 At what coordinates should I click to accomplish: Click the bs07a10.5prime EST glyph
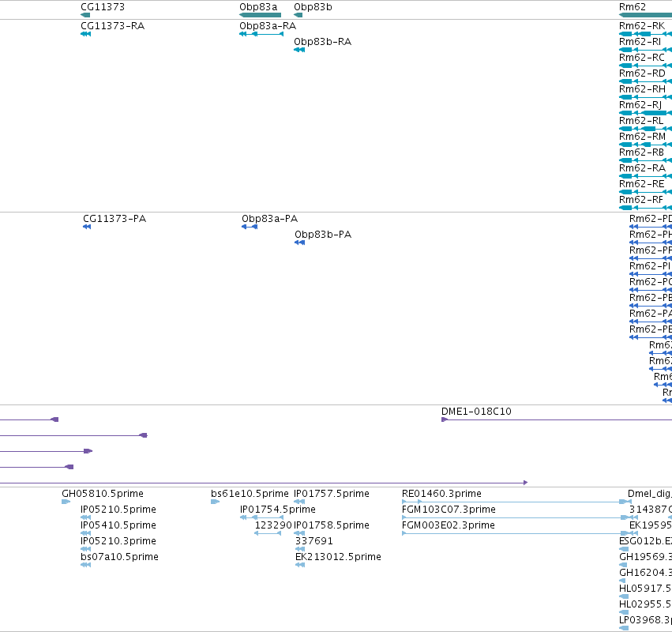(86, 565)
